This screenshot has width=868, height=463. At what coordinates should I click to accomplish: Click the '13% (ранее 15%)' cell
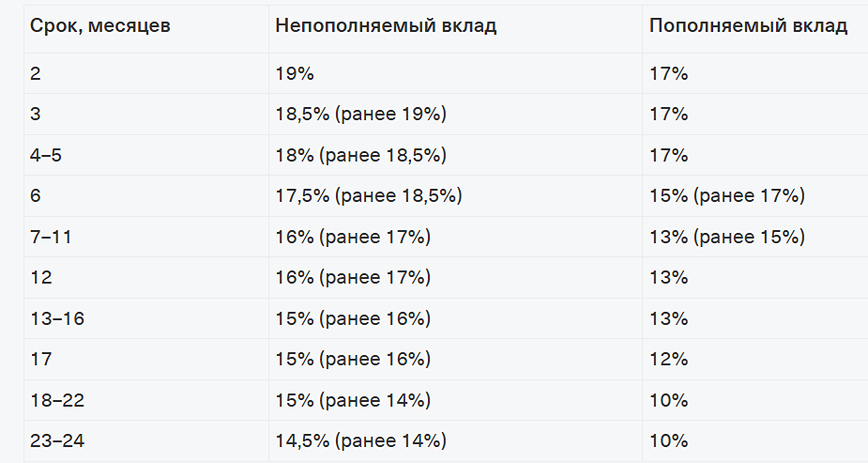tap(726, 237)
